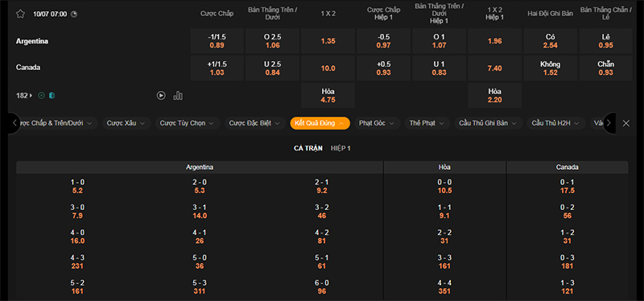The height and width of the screenshot is (301, 644).
Task: Select Under 2.5 goals at 0.84
Action: [272, 68]
